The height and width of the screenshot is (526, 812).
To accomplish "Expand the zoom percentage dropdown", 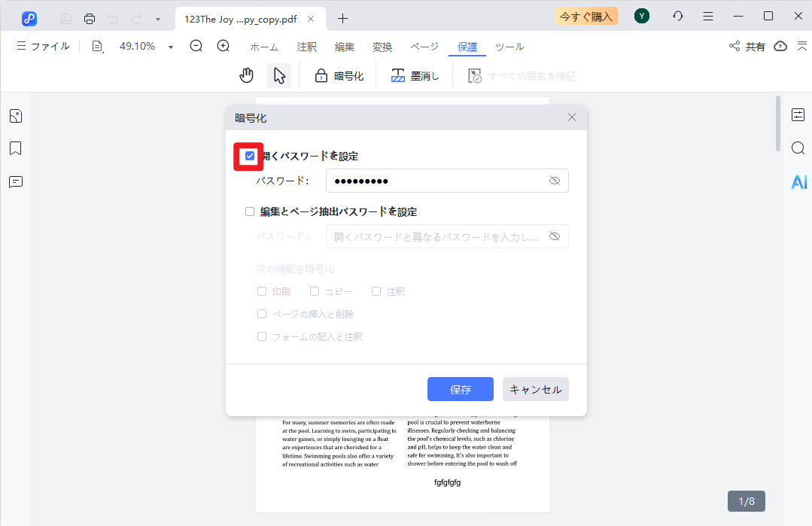I will [171, 47].
